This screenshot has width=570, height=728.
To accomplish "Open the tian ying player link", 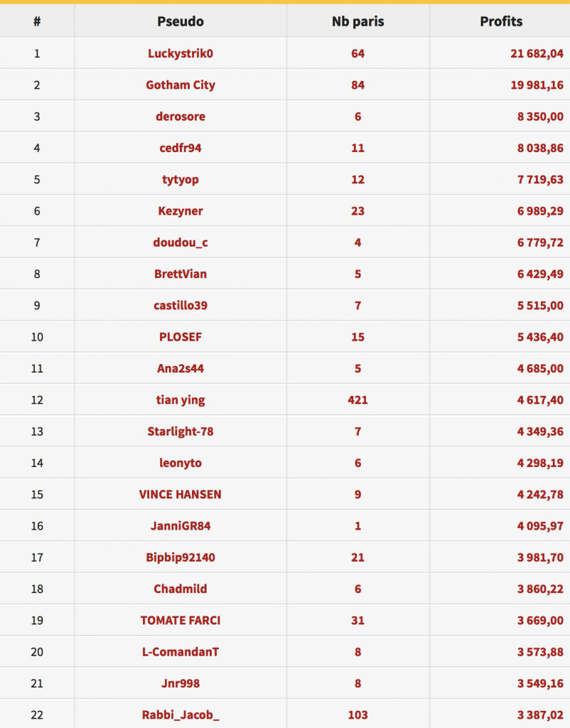I will [x=180, y=400].
